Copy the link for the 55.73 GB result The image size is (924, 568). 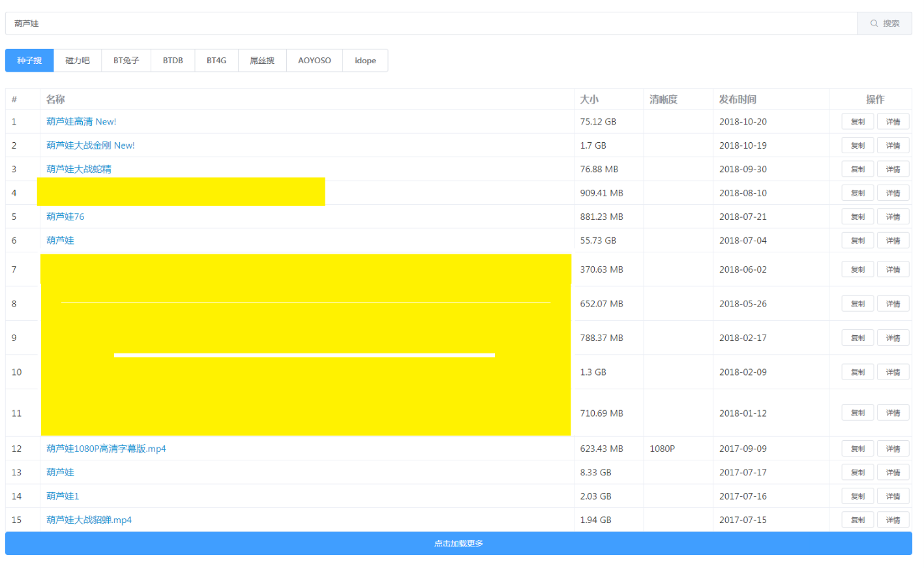[857, 241]
